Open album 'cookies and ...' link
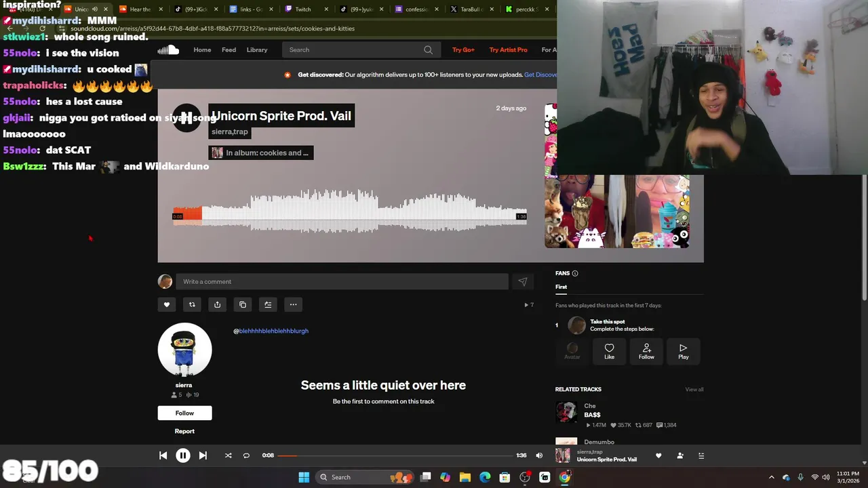 [x=261, y=152]
